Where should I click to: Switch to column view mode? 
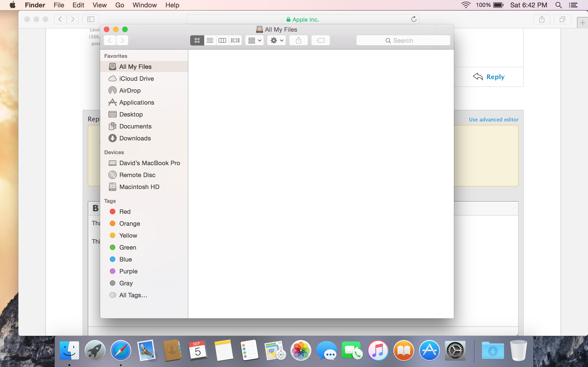coord(222,40)
